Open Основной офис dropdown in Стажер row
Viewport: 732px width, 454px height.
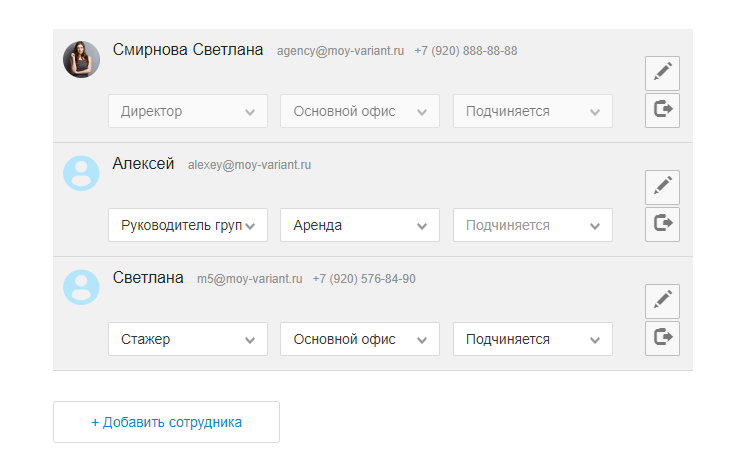tap(360, 339)
